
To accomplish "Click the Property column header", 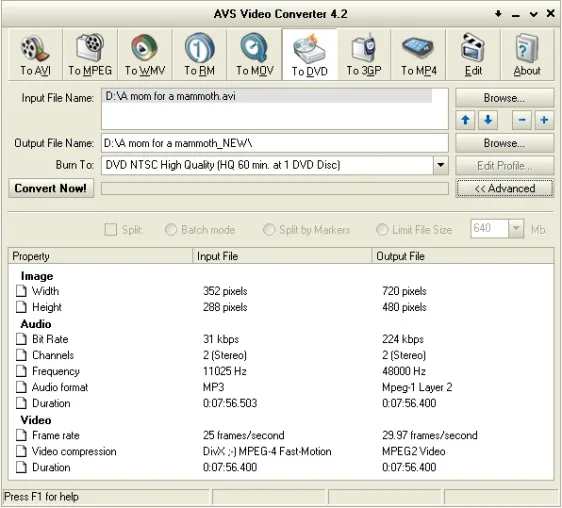I will tap(100, 256).
